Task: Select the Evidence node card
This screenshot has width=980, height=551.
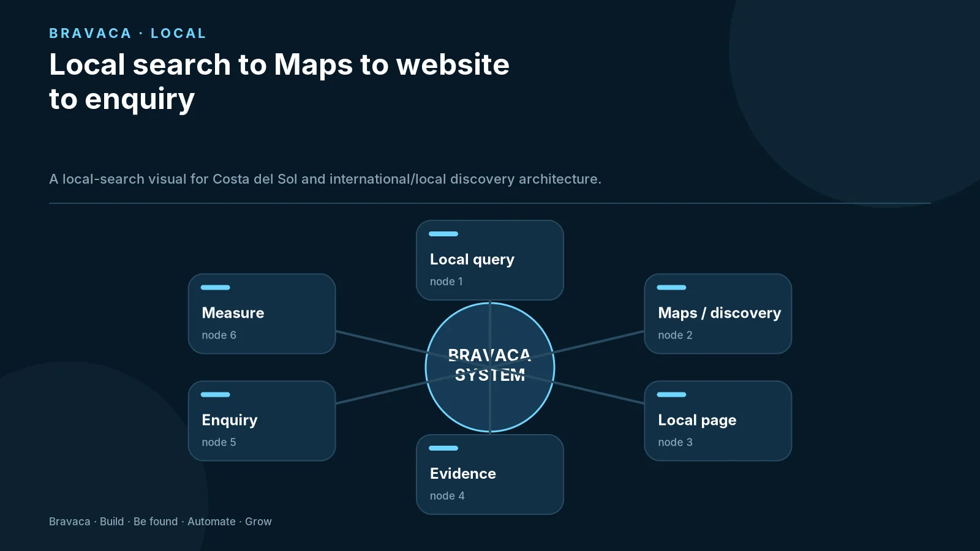Action: 490,474
